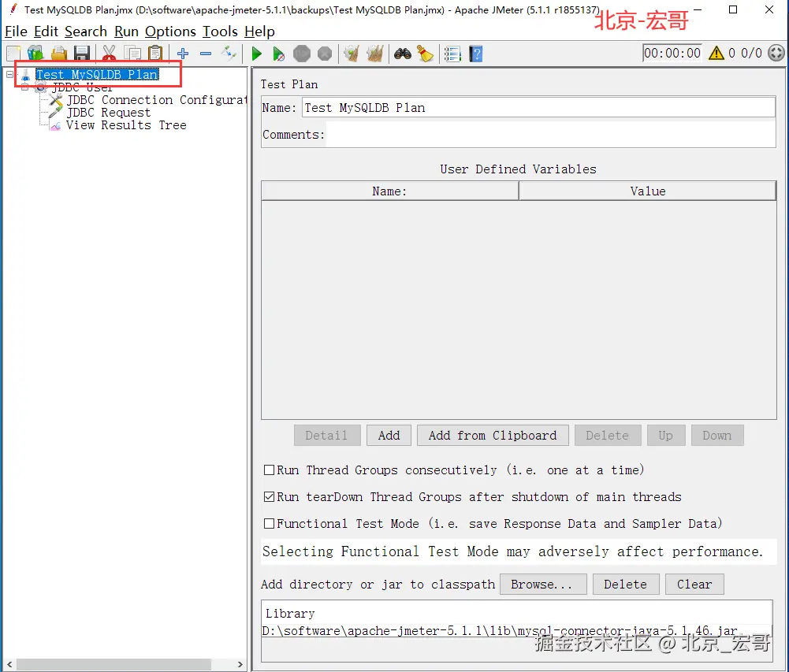This screenshot has width=789, height=672.
Task: Click the Start no pauses icon
Action: click(x=278, y=54)
